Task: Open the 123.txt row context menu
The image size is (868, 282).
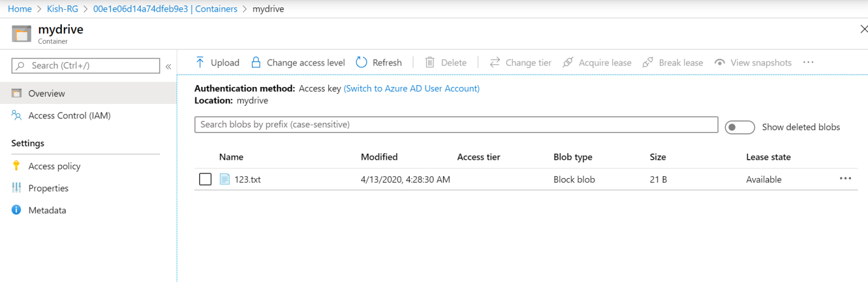Action: [846, 179]
